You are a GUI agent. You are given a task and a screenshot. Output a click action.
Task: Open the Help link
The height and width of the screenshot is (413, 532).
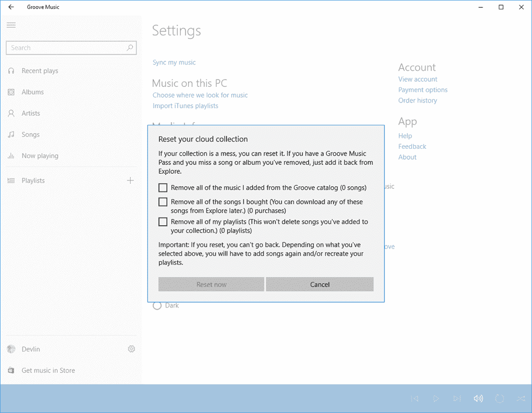click(x=405, y=136)
